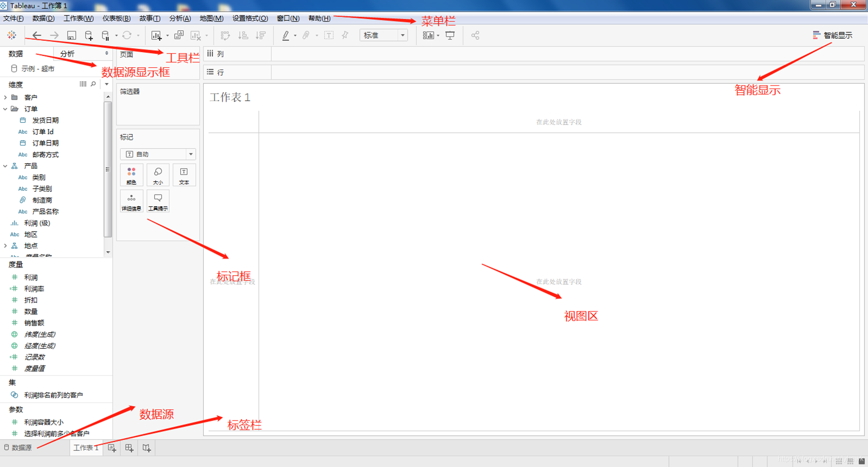
Task: Select the 纬度(生成) measure
Action: pyautogui.click(x=40, y=334)
